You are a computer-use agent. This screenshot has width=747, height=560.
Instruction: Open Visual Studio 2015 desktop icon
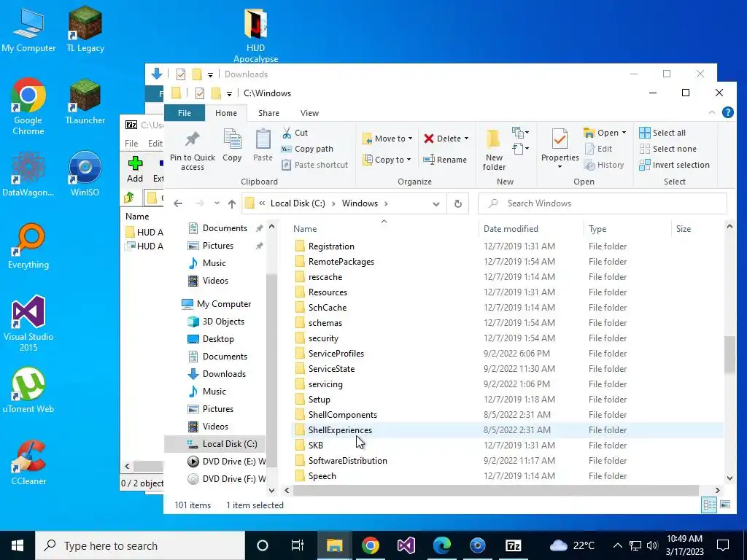click(28, 324)
